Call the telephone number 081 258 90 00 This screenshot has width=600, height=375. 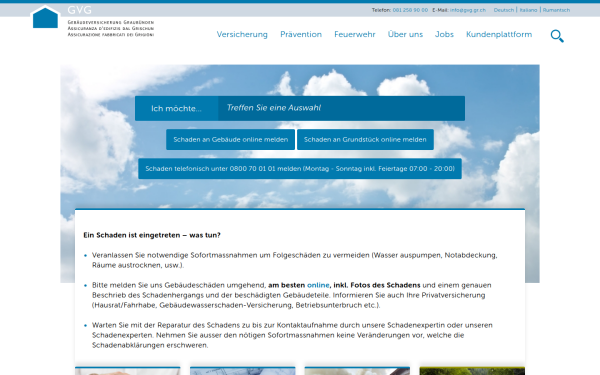coord(410,10)
